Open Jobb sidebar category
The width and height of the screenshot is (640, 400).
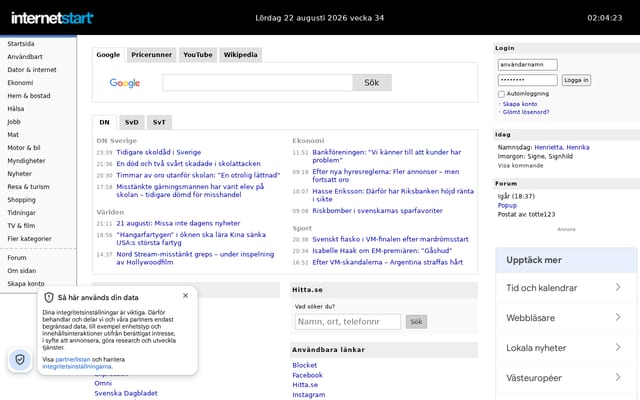click(14, 122)
